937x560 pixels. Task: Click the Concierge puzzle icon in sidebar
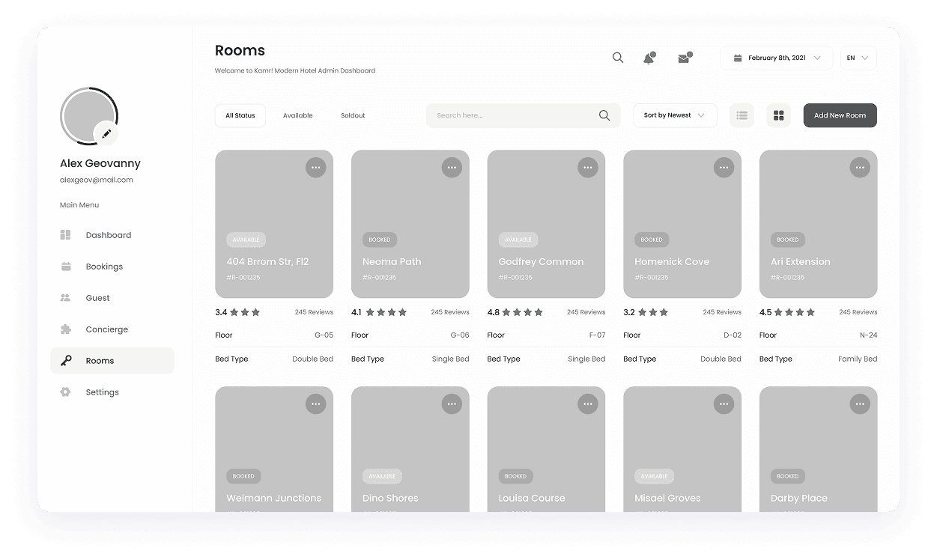tap(66, 329)
